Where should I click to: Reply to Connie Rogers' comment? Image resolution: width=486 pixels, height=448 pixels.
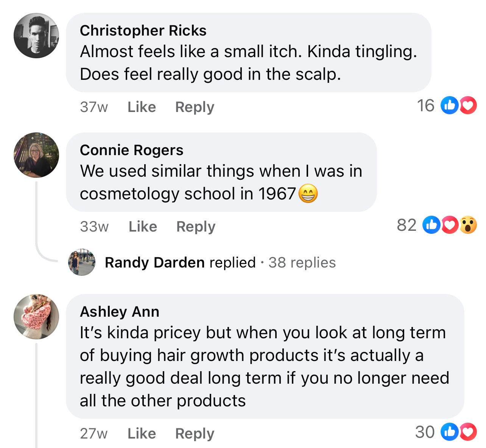coord(196,226)
